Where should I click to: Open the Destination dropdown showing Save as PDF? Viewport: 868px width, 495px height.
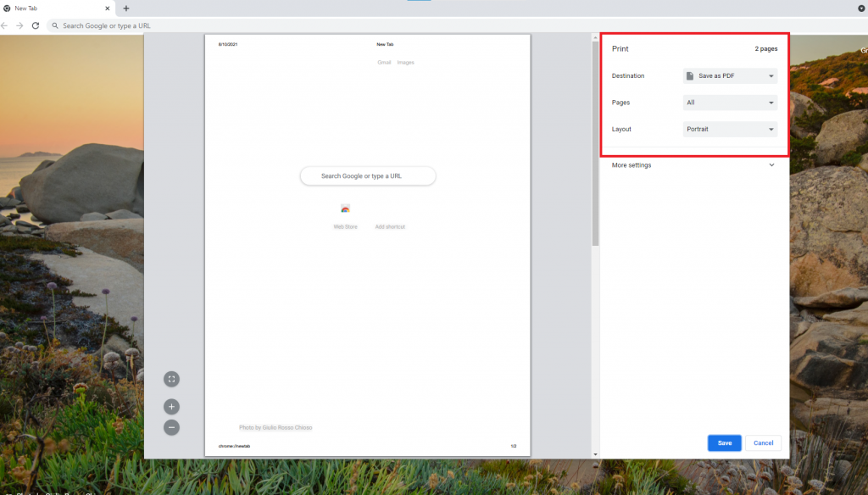[730, 75]
